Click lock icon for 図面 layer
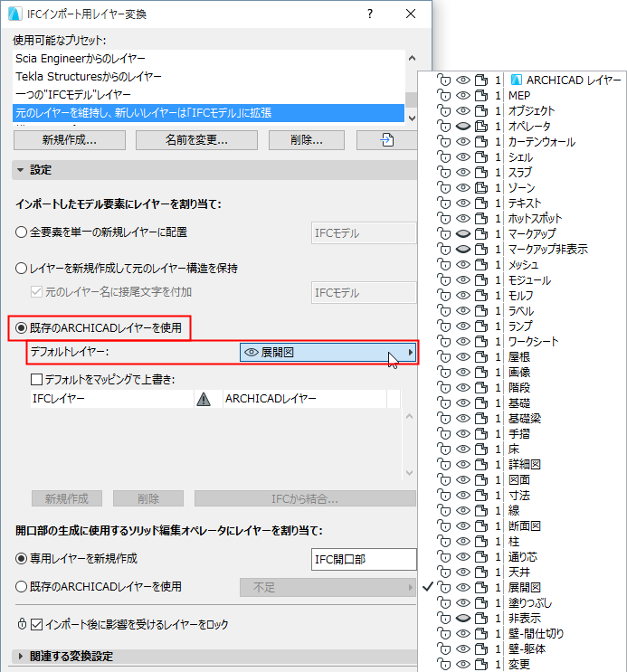The width and height of the screenshot is (627, 672). (444, 480)
